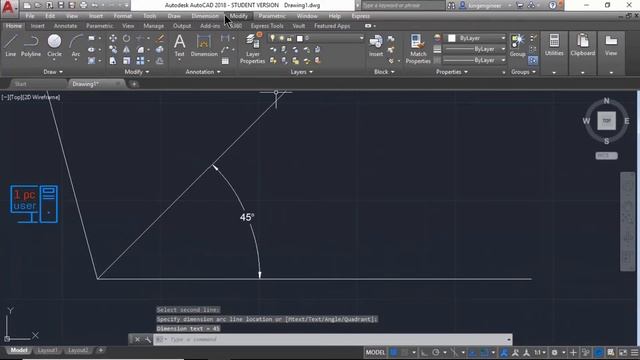Expand the Modify panel flyout
This screenshot has width=640, height=360.
pyautogui.click(x=137, y=72)
